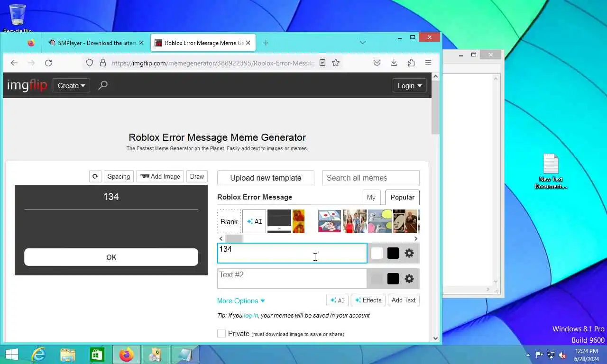Tick the Private checkbox
Screen dimensions: 607x364
click(x=221, y=334)
